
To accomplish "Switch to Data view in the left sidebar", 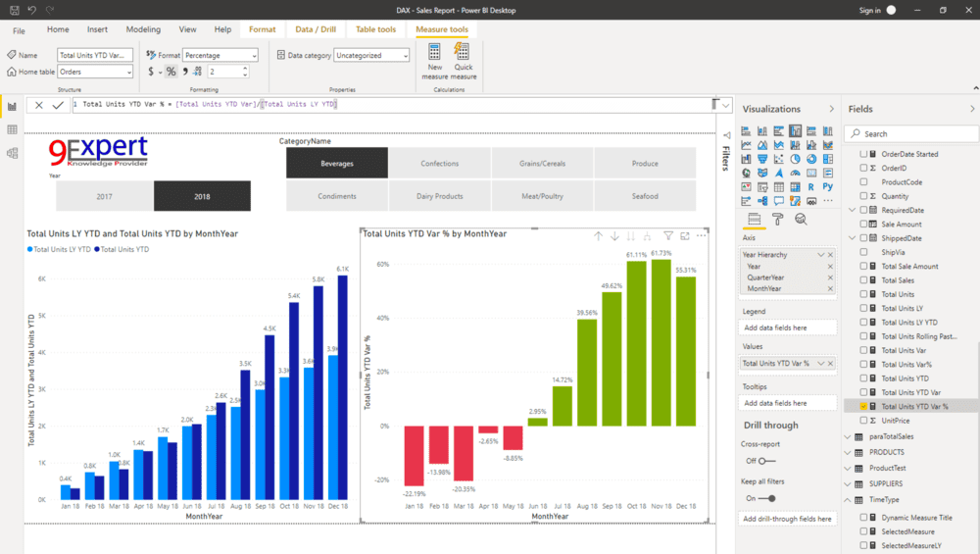I will (x=12, y=129).
